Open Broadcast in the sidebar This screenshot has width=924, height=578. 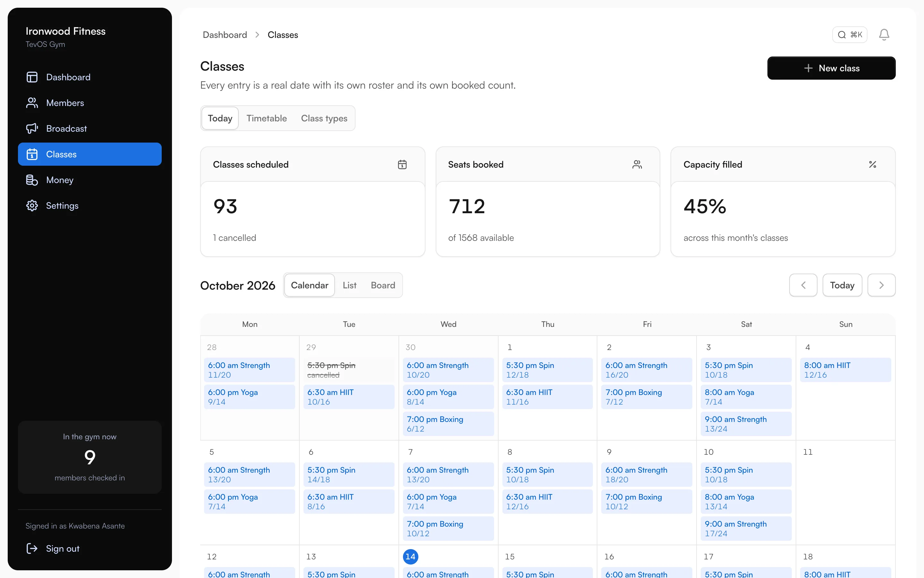90,128
